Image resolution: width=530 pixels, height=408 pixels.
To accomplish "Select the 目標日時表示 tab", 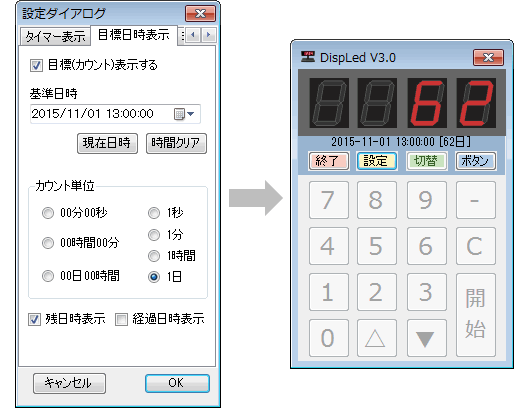I will pyautogui.click(x=134, y=34).
